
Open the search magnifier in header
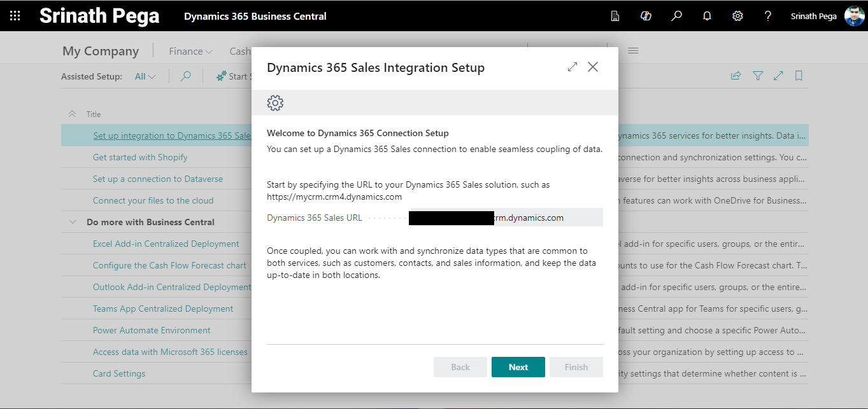pos(676,16)
